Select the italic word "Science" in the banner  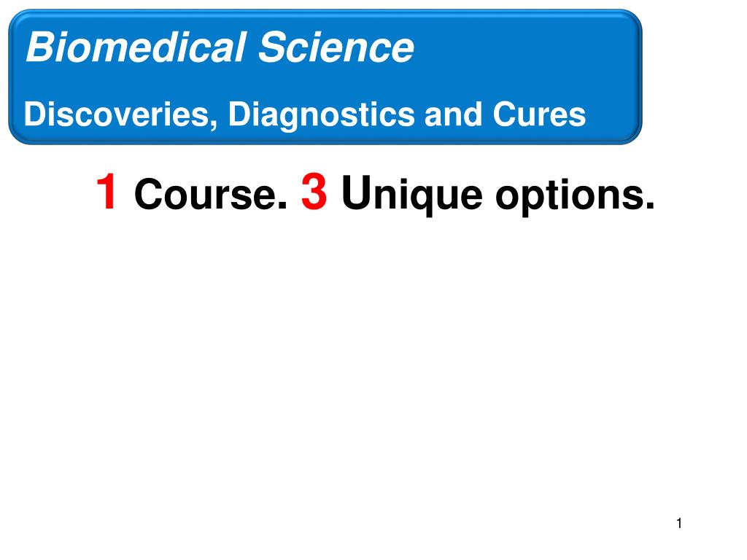(x=336, y=47)
